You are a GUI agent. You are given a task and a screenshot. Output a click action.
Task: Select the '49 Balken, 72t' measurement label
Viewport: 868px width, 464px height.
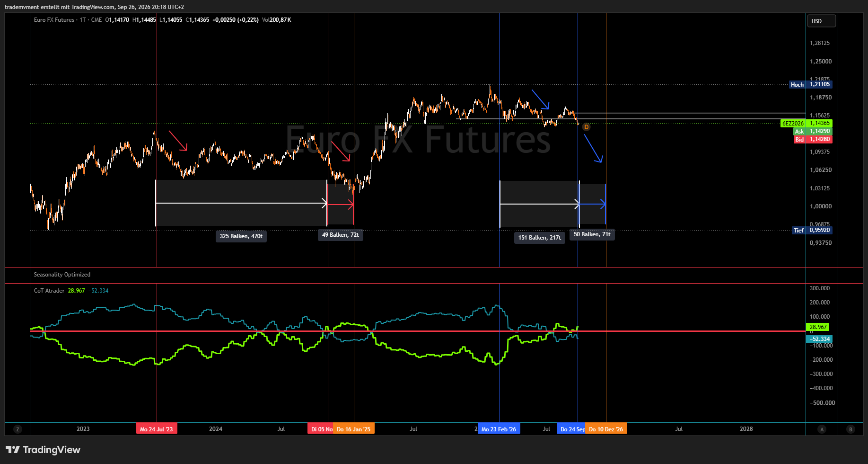(x=341, y=235)
